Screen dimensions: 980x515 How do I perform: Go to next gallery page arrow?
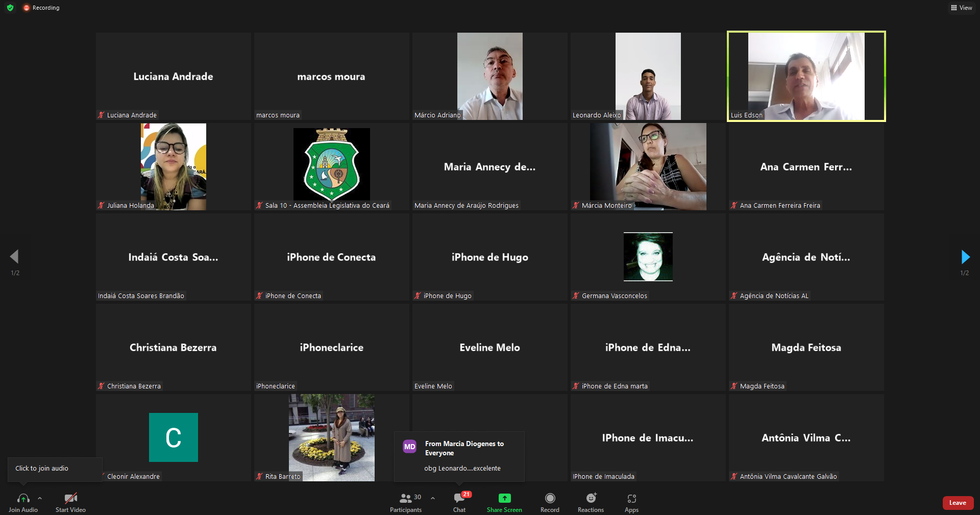click(965, 257)
